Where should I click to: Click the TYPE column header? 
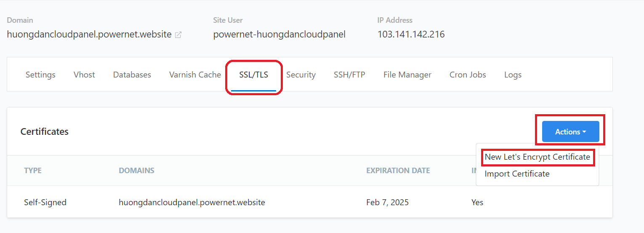[x=33, y=171]
